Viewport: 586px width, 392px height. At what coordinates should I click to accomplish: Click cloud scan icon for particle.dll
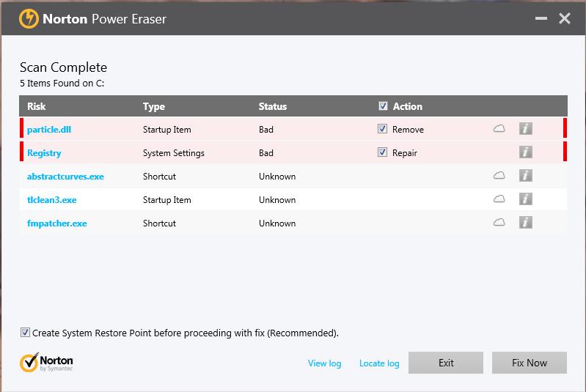[499, 129]
